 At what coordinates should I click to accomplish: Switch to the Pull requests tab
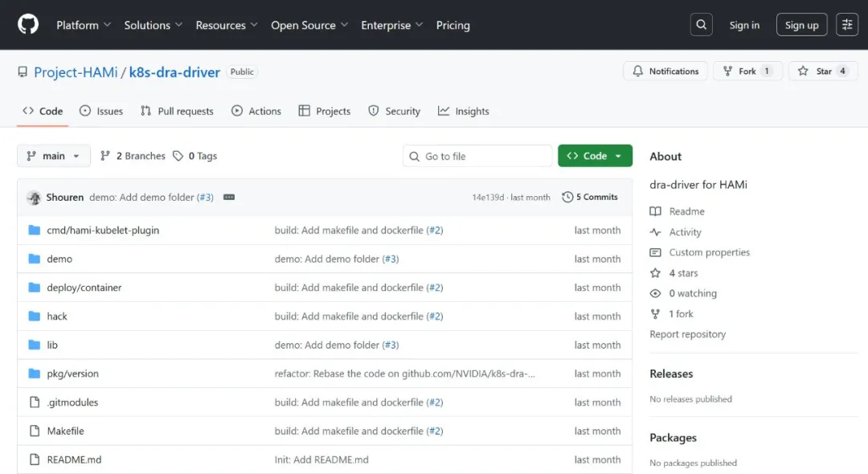[177, 112]
